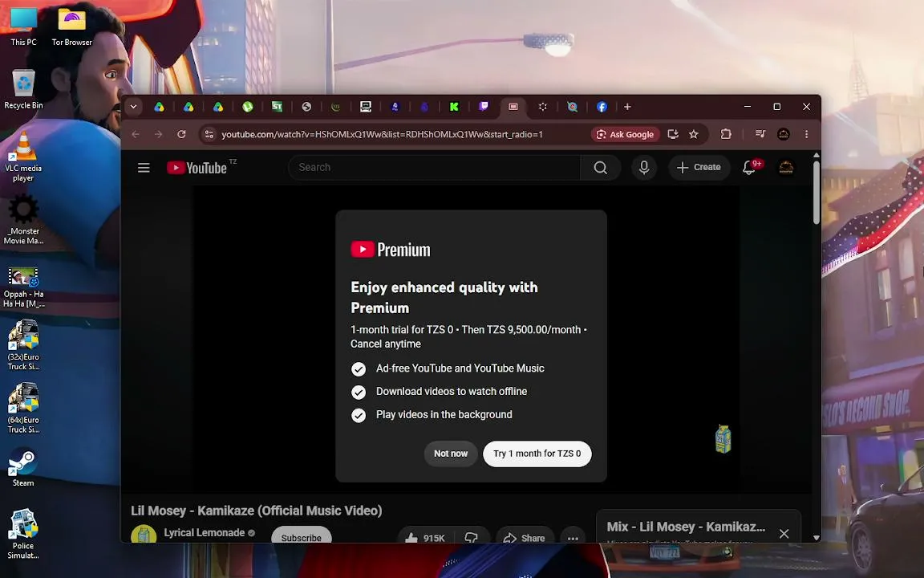The height and width of the screenshot is (578, 924).
Task: Click the page vertical scrollbar thumb
Action: (817, 193)
